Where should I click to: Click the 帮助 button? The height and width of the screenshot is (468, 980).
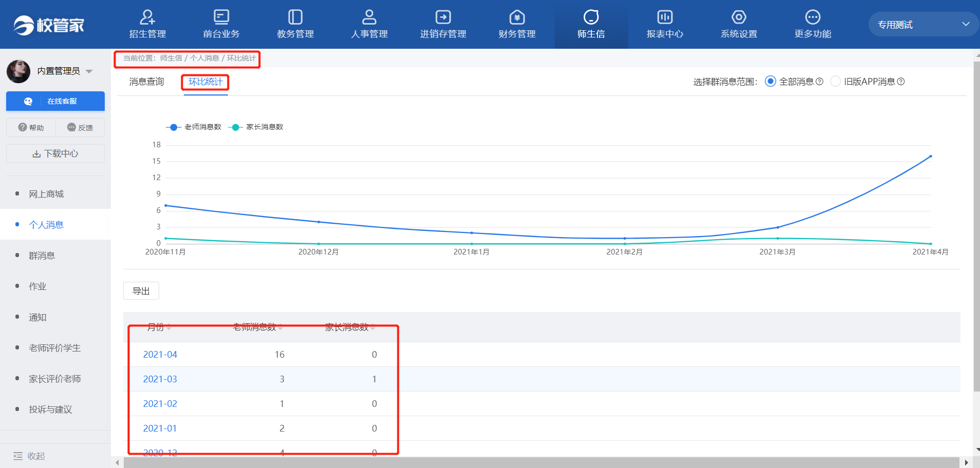point(31,127)
